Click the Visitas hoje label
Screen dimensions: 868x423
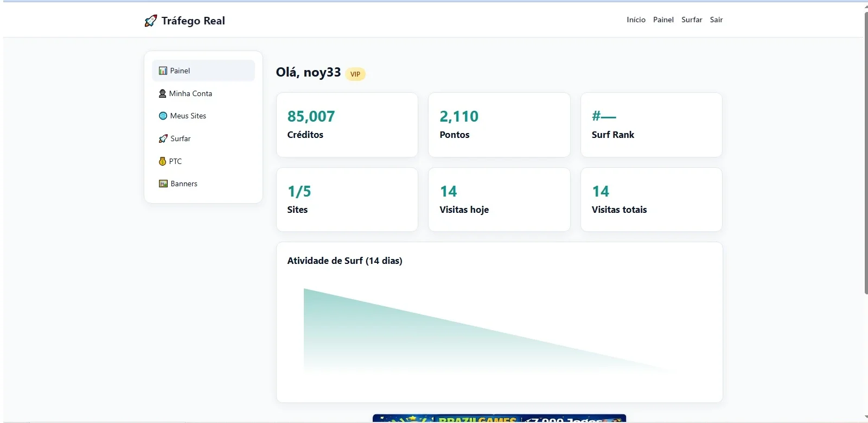tap(464, 210)
